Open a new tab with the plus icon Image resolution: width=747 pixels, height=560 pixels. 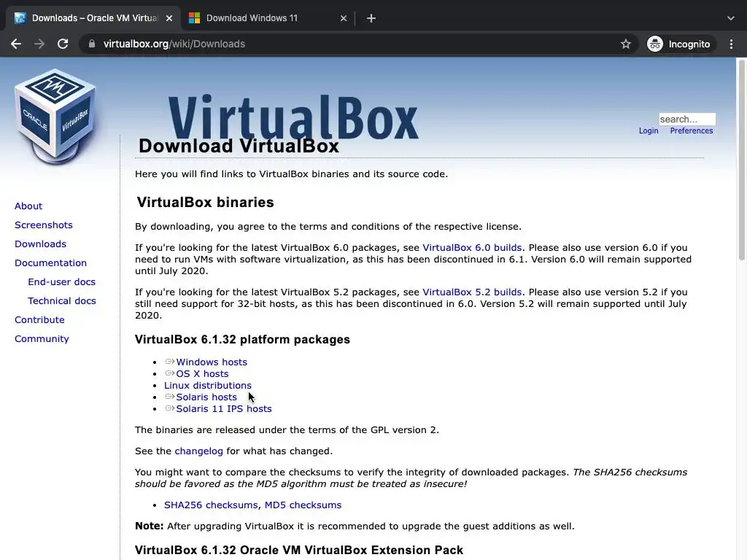click(x=371, y=18)
